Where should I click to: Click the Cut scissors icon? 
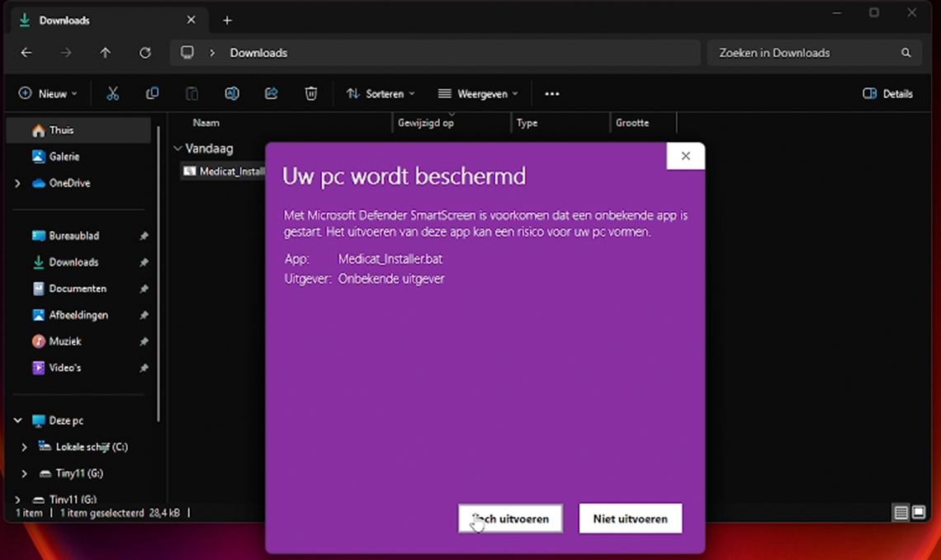[x=113, y=93]
